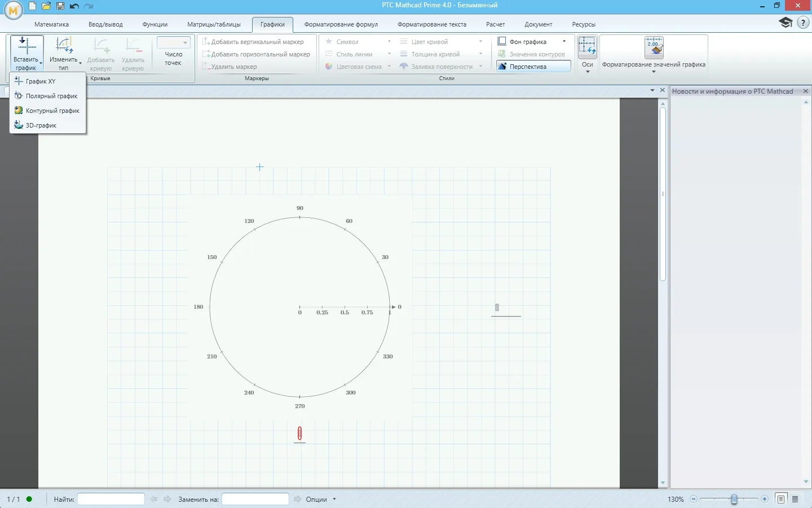Add a horizontal marker to the plot

point(256,54)
